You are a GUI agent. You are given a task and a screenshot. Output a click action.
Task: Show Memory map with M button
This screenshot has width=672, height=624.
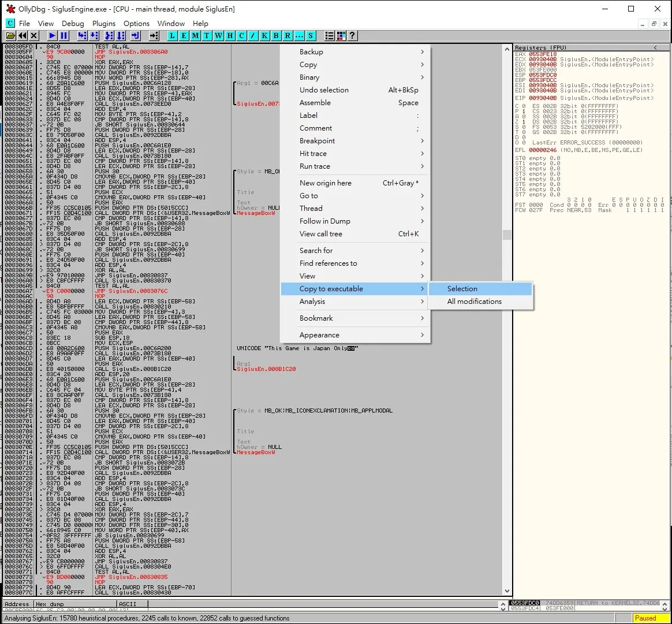[x=195, y=36]
